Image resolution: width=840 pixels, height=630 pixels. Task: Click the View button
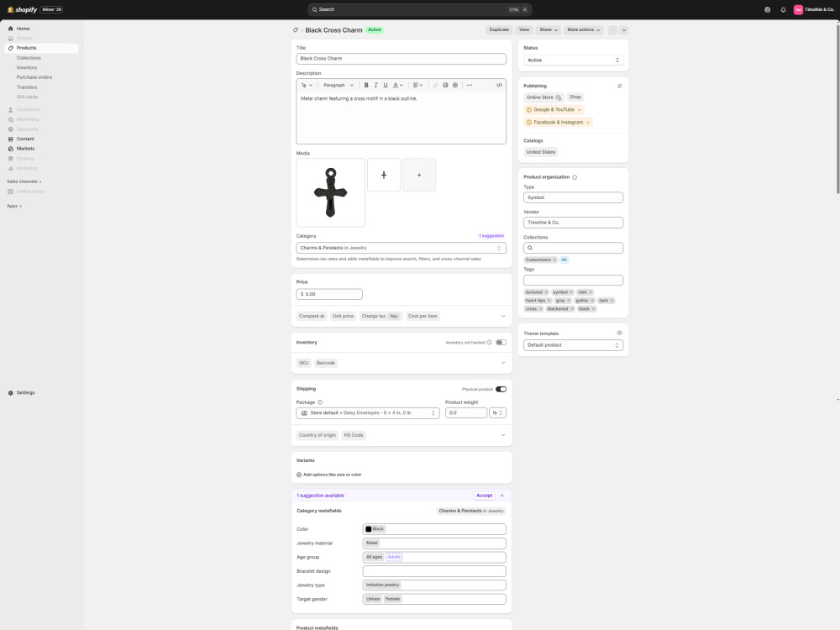[524, 30]
